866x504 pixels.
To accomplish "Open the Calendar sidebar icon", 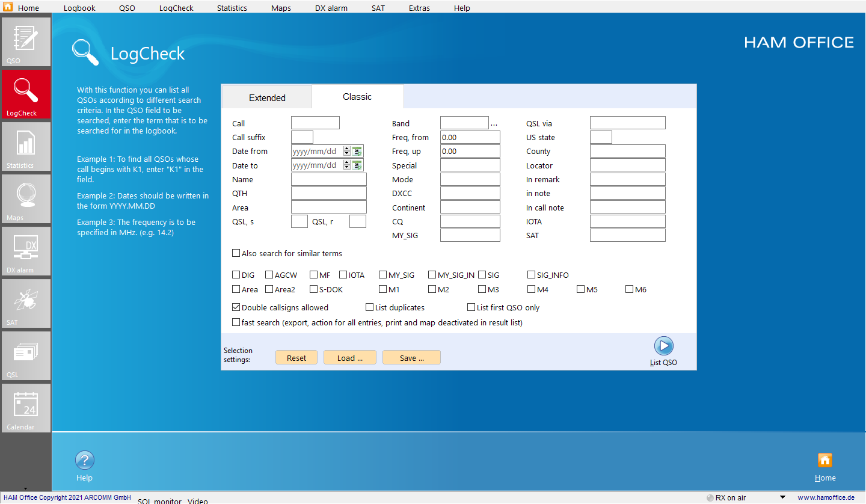I will [26, 408].
